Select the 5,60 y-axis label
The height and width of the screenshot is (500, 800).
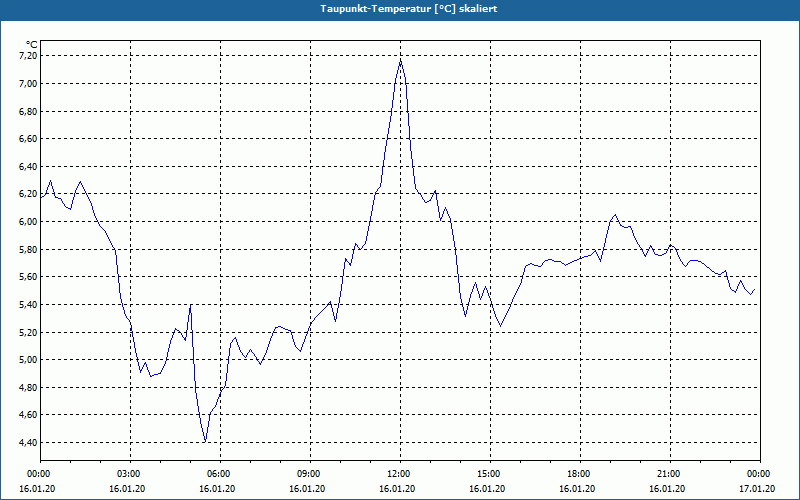pyautogui.click(x=28, y=277)
